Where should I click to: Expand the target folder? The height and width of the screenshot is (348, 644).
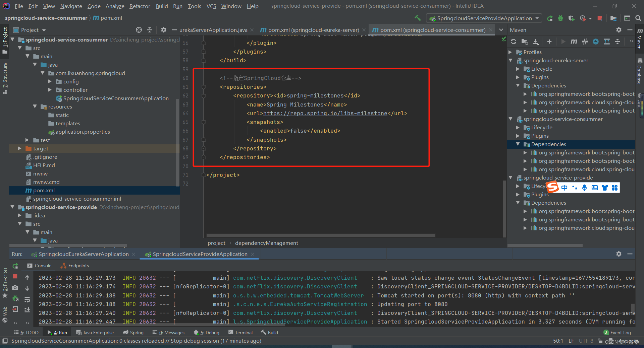click(19, 148)
